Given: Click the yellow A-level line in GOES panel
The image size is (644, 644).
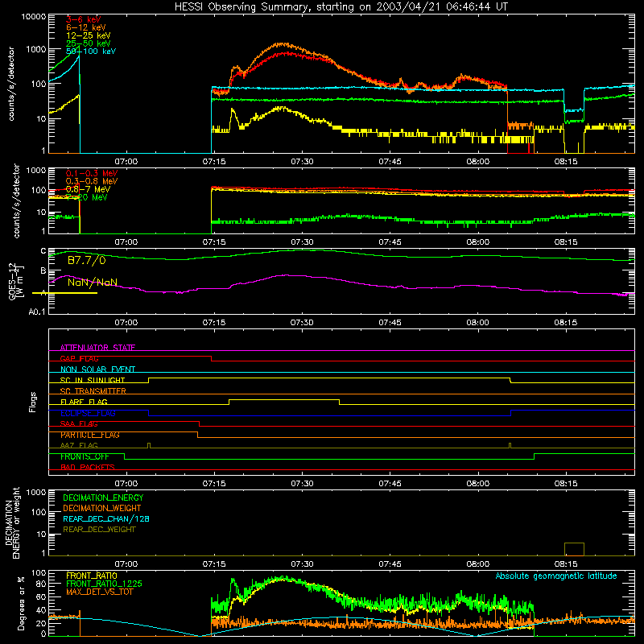Looking at the screenshot, I should coord(65,293).
